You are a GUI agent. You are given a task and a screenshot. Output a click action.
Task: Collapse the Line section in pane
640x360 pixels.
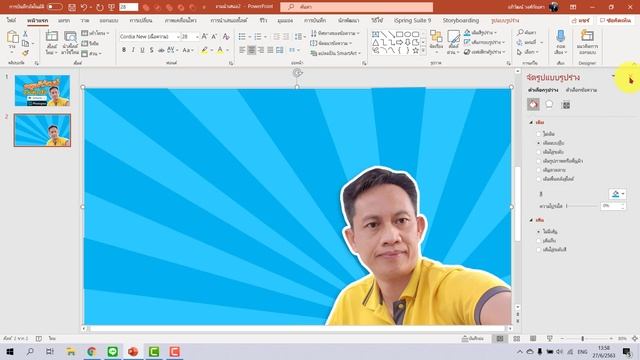pyautogui.click(x=531, y=220)
